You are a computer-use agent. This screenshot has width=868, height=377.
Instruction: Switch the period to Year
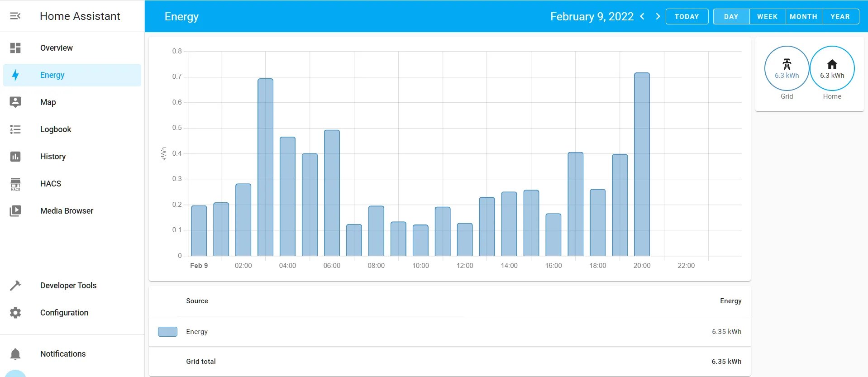pos(840,17)
